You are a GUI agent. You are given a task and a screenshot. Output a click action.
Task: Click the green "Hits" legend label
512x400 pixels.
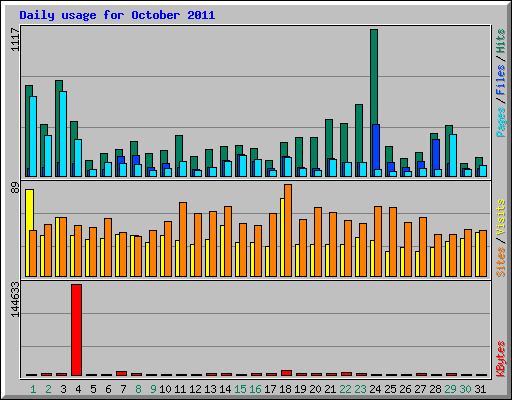click(x=501, y=41)
